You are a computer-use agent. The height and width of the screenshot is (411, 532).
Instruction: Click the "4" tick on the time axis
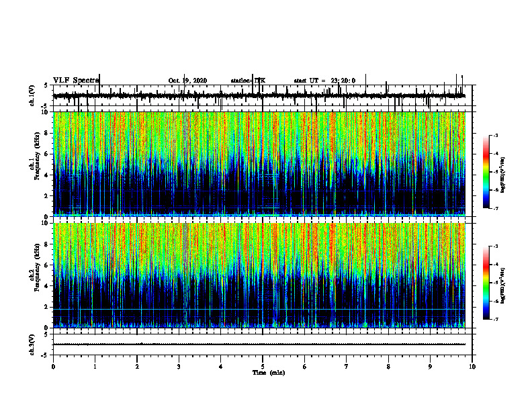click(221, 367)
